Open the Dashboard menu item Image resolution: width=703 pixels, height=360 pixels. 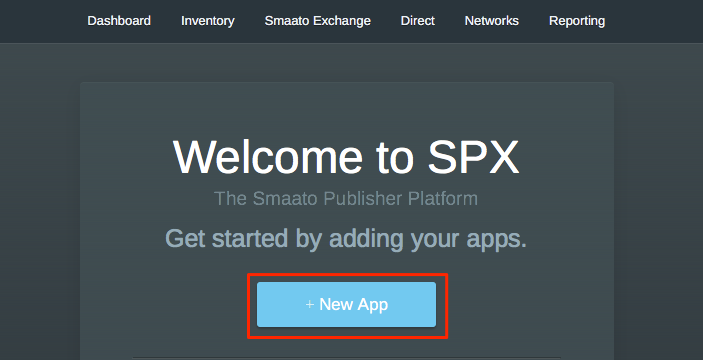click(x=119, y=21)
